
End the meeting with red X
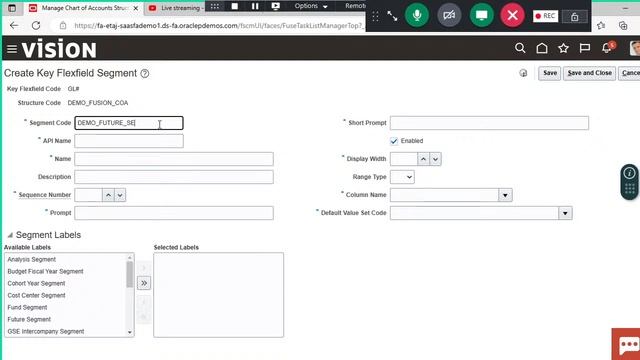pyautogui.click(x=513, y=16)
